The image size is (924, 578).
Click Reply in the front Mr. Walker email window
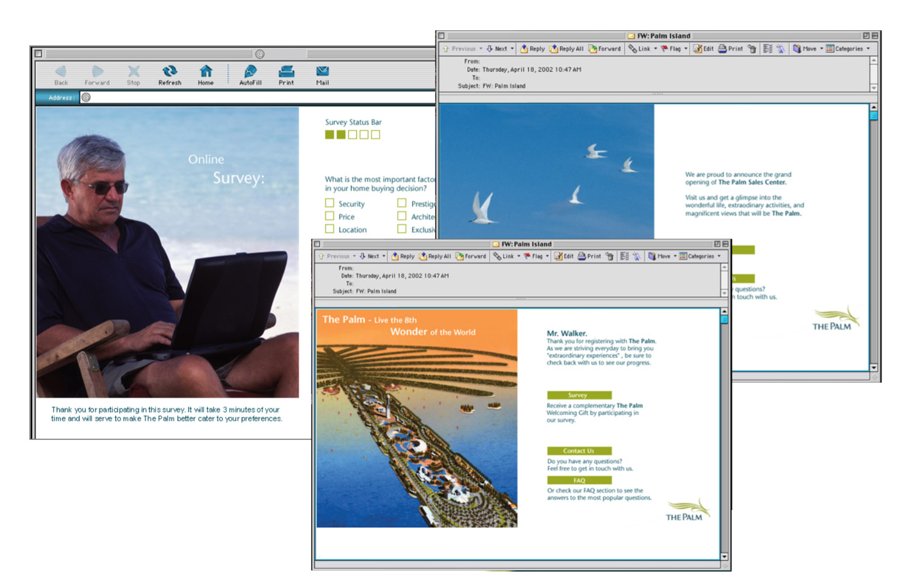[x=403, y=256]
